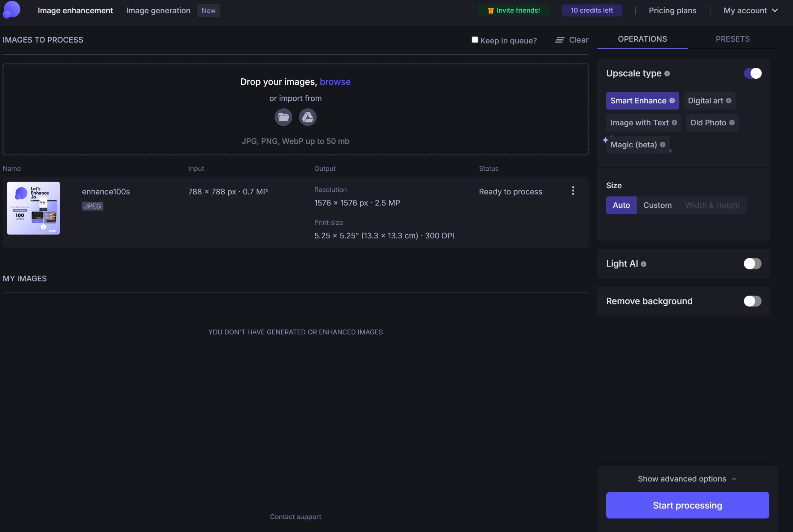Switch to the Presets tab
Image resolution: width=793 pixels, height=532 pixels.
[732, 39]
